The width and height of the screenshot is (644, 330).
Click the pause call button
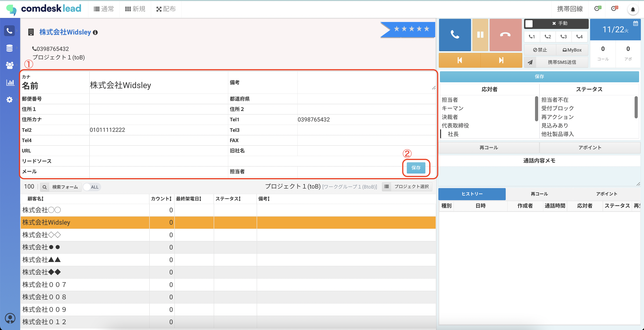click(x=480, y=35)
